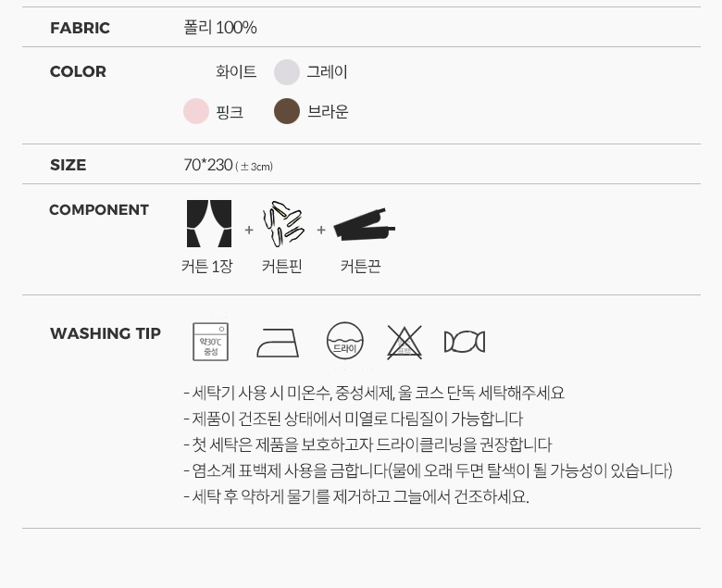
Task: Select the pink color swatch
Action: click(196, 111)
